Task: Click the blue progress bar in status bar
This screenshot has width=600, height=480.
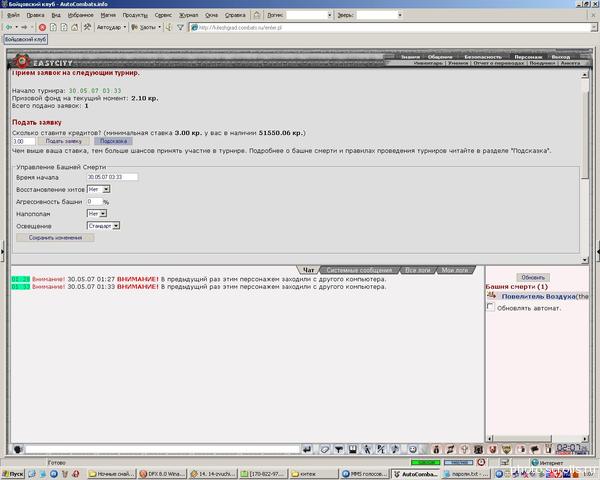Action: [458, 462]
